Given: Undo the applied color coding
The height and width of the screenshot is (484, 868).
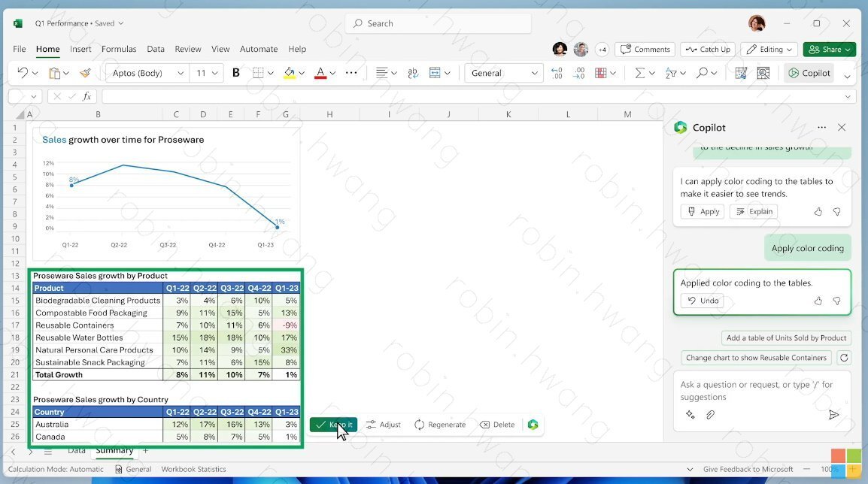Looking at the screenshot, I should 703,301.
